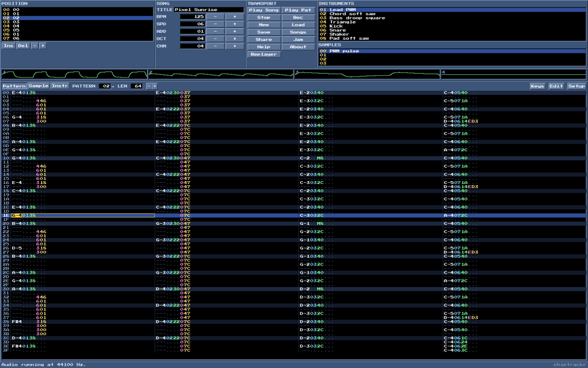Increase pattern LEN with plus
This screenshot has width=588, height=368.
coord(154,86)
